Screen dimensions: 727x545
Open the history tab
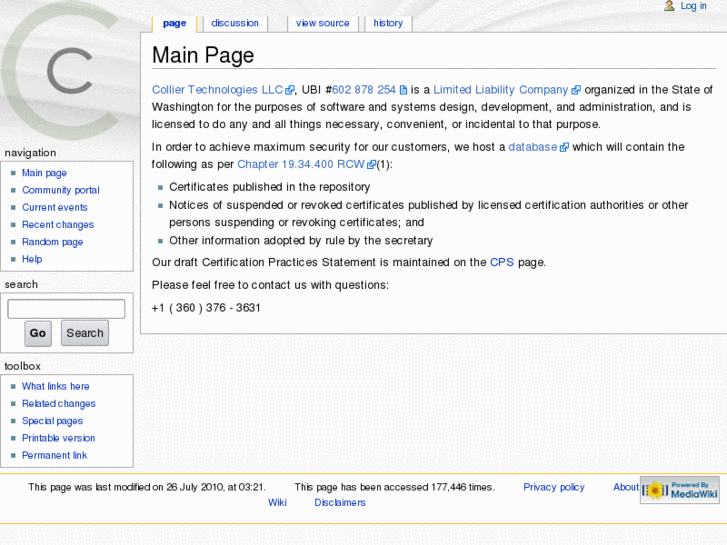[388, 23]
